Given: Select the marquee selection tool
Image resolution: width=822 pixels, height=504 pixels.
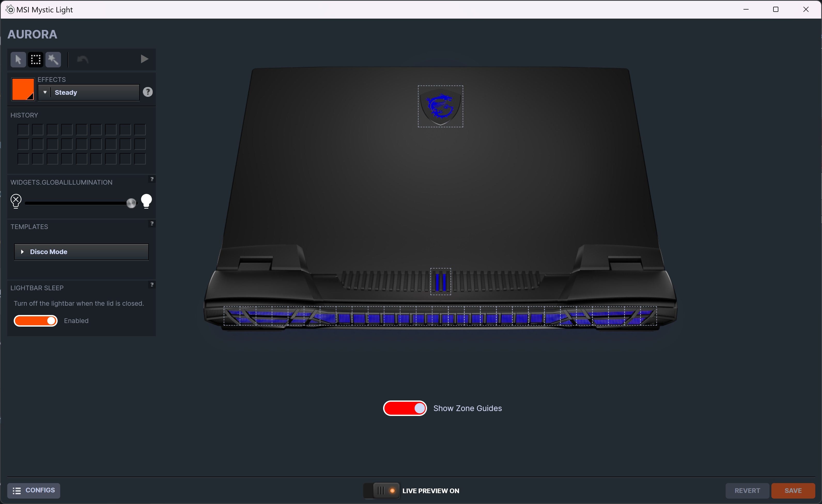Looking at the screenshot, I should tap(36, 60).
